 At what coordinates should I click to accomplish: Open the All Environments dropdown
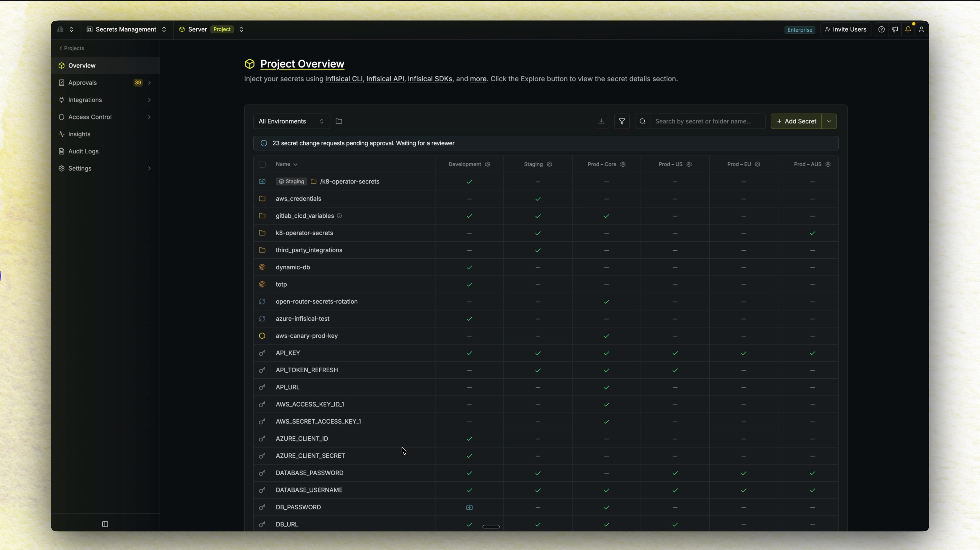tap(291, 121)
